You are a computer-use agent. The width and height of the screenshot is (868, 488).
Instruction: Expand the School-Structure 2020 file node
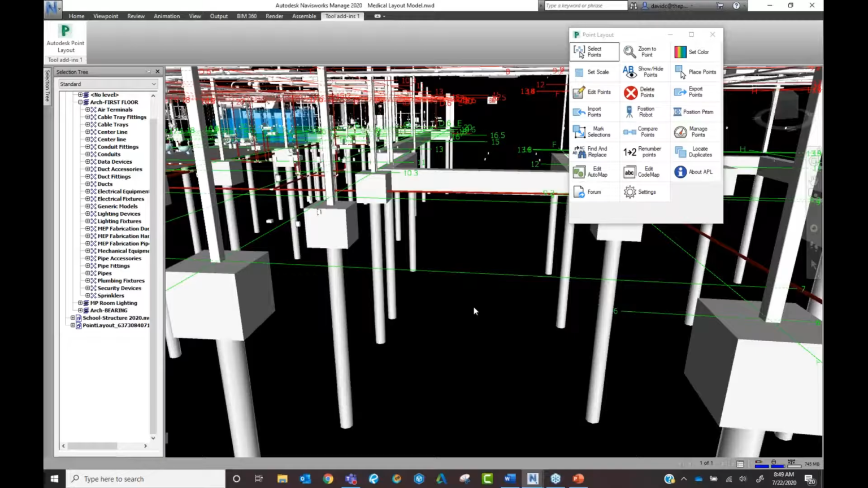click(73, 318)
